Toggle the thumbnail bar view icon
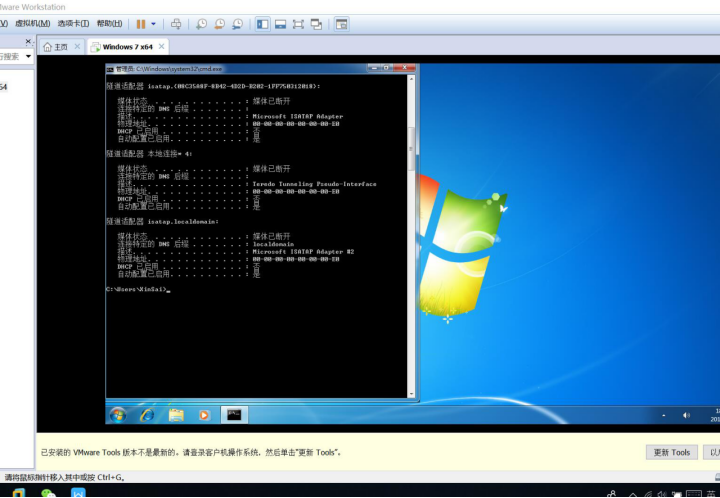Viewport: 720px width, 498px height. pyautogui.click(x=281, y=24)
